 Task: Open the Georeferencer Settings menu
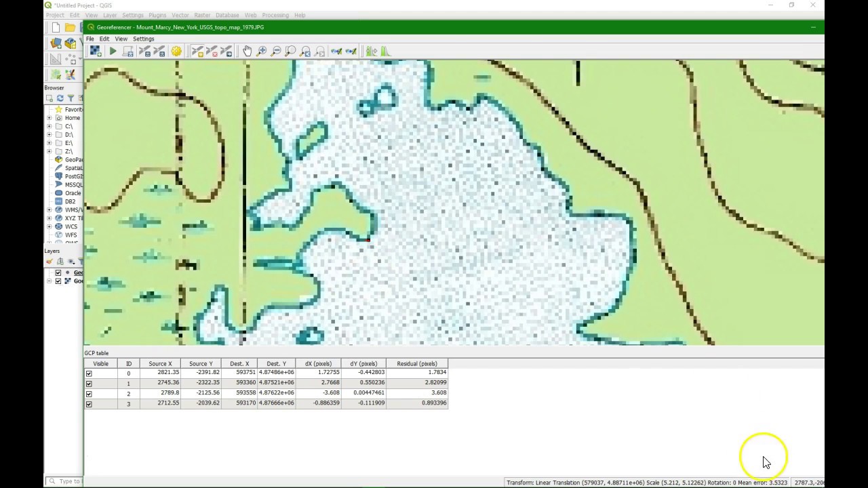coord(143,39)
